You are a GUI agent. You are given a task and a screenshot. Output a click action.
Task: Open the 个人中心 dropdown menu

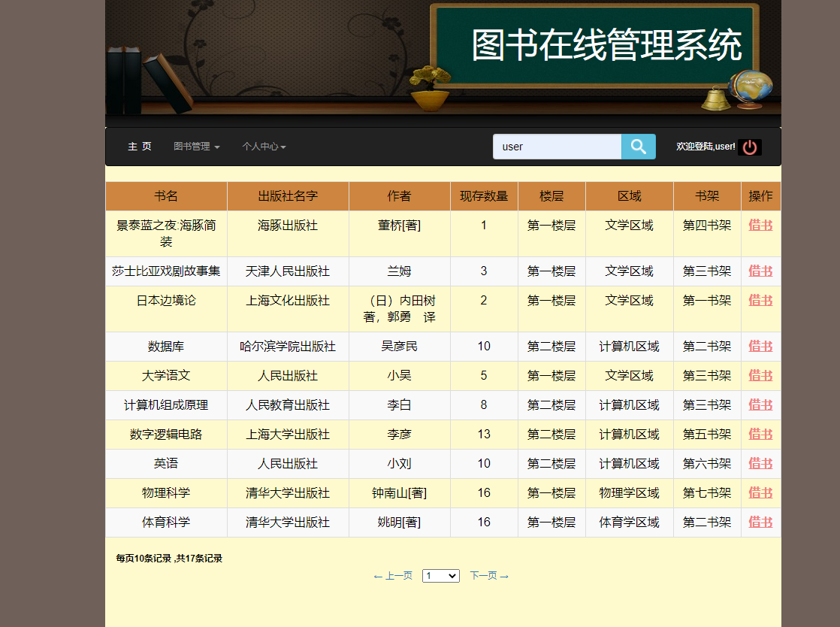click(264, 147)
